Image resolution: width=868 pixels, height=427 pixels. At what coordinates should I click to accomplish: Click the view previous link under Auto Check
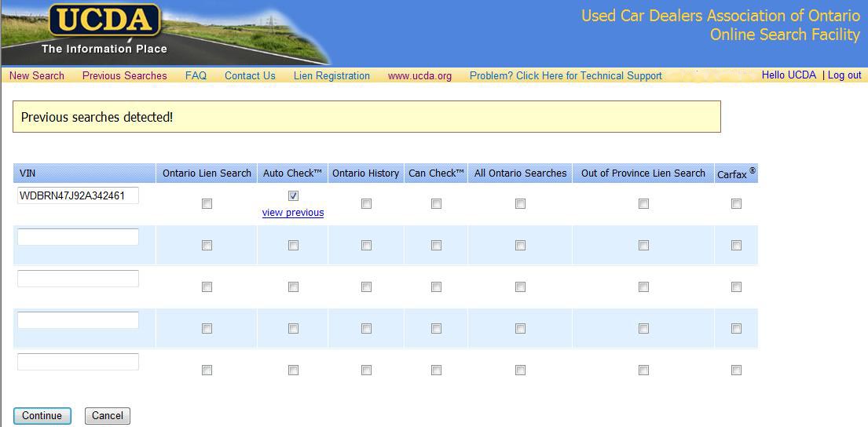[x=293, y=213]
